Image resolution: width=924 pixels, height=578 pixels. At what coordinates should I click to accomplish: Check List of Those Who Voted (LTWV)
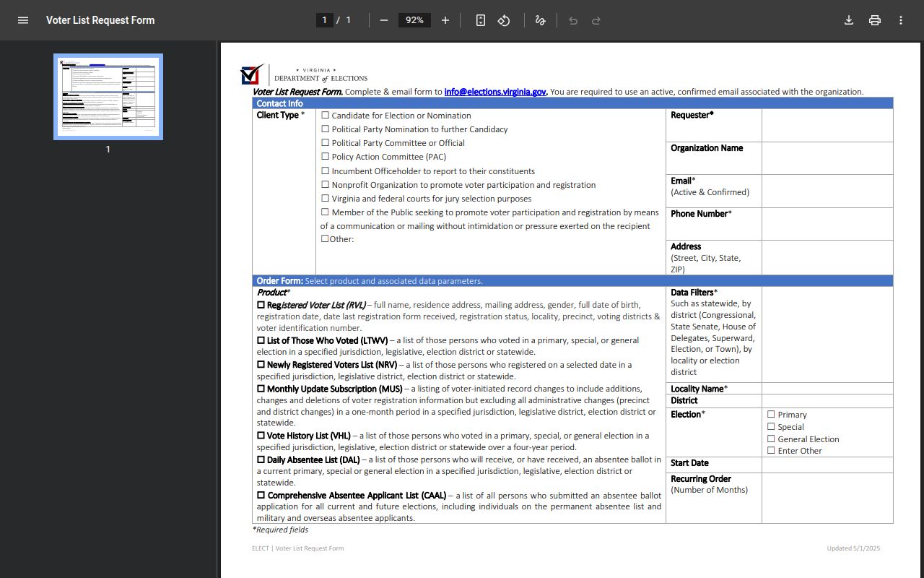(261, 340)
